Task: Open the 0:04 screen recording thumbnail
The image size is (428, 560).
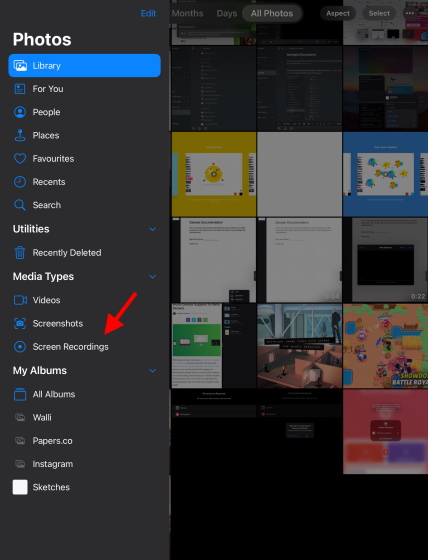Action: point(299,260)
